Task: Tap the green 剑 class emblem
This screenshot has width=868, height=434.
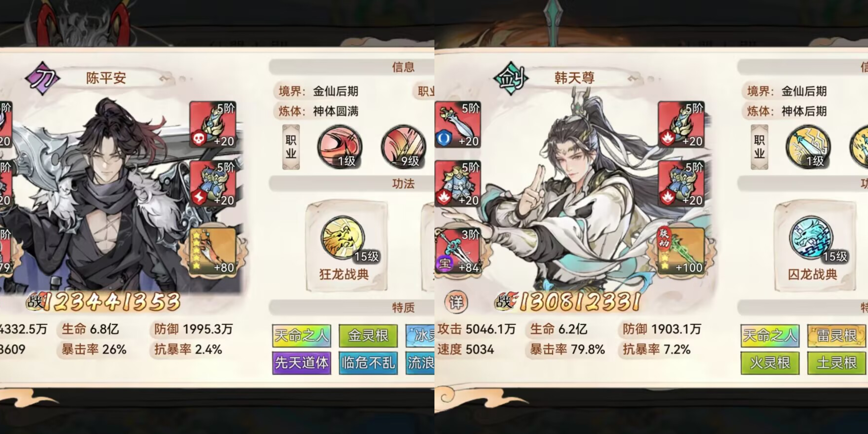Action: (x=511, y=78)
